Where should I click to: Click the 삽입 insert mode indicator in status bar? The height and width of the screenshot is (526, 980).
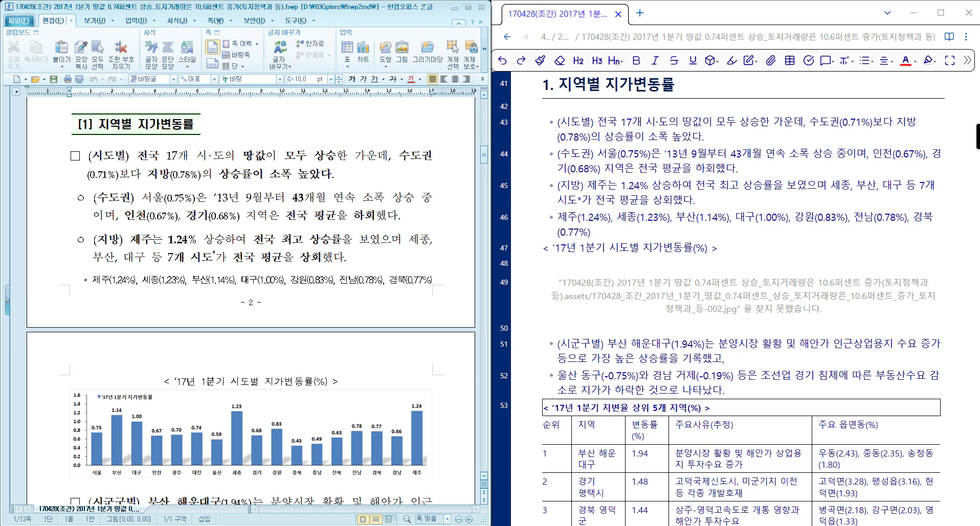click(205, 519)
